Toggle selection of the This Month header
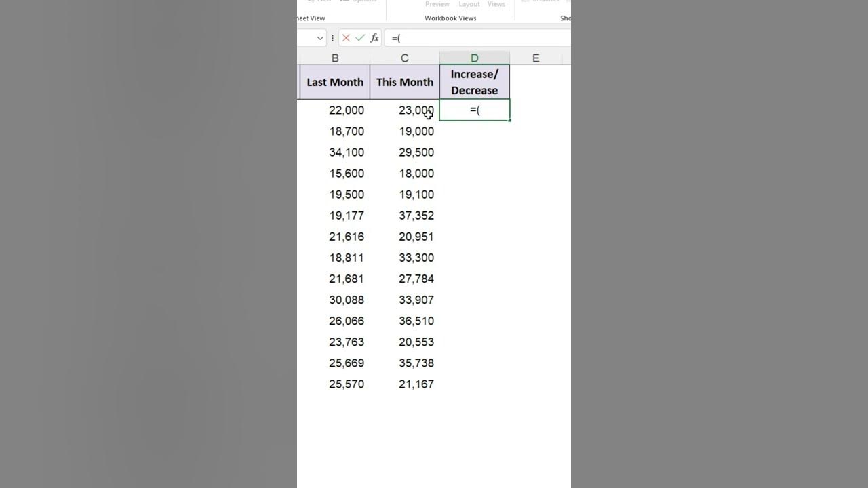Image resolution: width=868 pixels, height=488 pixels. pyautogui.click(x=405, y=82)
